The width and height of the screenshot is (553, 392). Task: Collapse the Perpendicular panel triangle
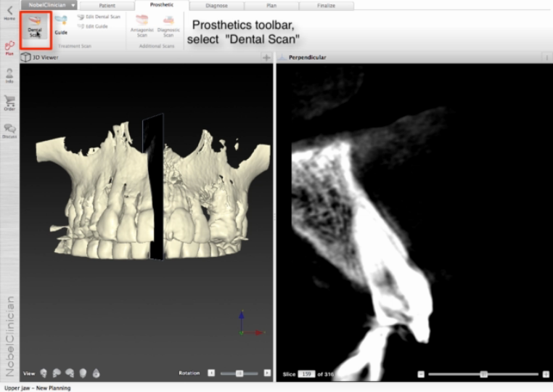click(x=282, y=57)
